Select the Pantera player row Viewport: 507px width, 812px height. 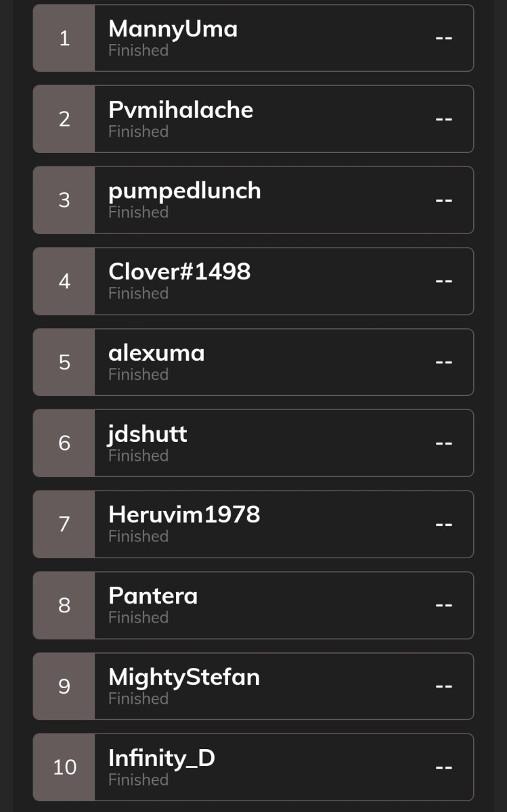253,606
